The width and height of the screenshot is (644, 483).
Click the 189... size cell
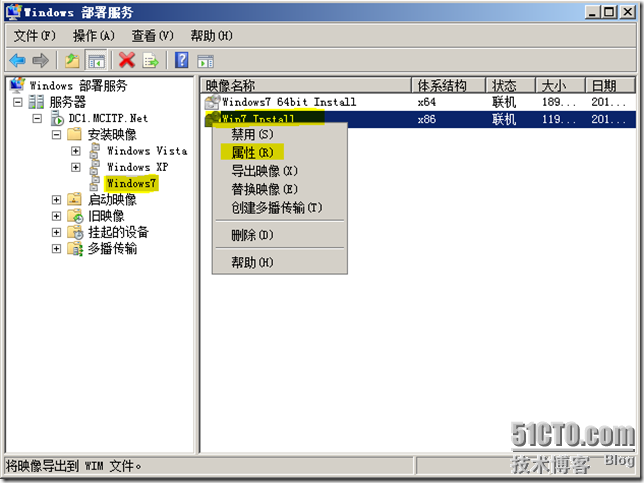coord(559,102)
